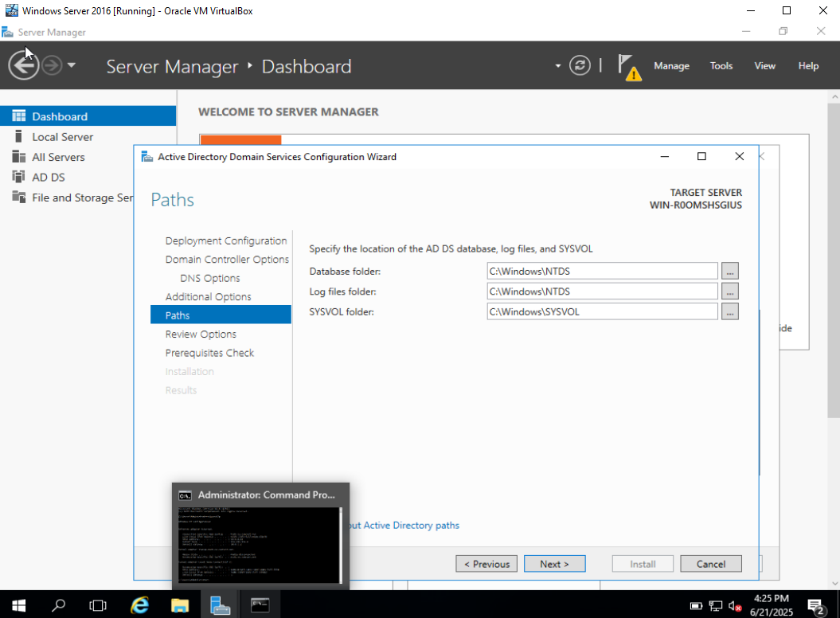840x618 pixels.
Task: Open the dropdown arrow beside refresh icon
Action: pos(557,66)
